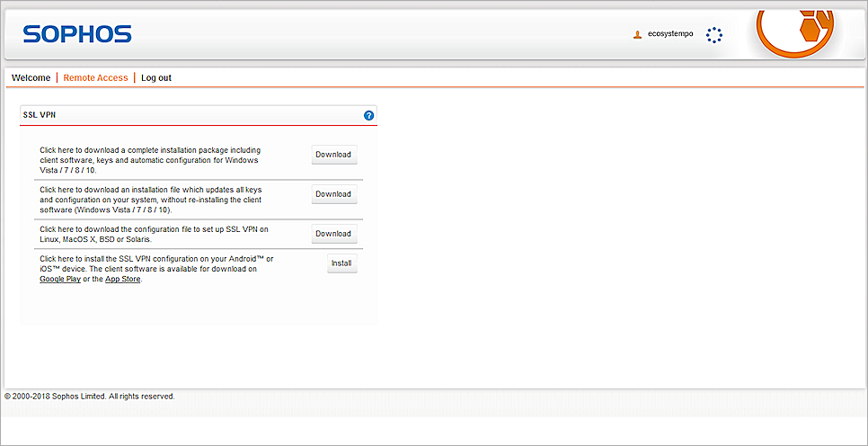This screenshot has height=446, width=868.
Task: Open help with the blue question mark icon
Action: click(368, 116)
